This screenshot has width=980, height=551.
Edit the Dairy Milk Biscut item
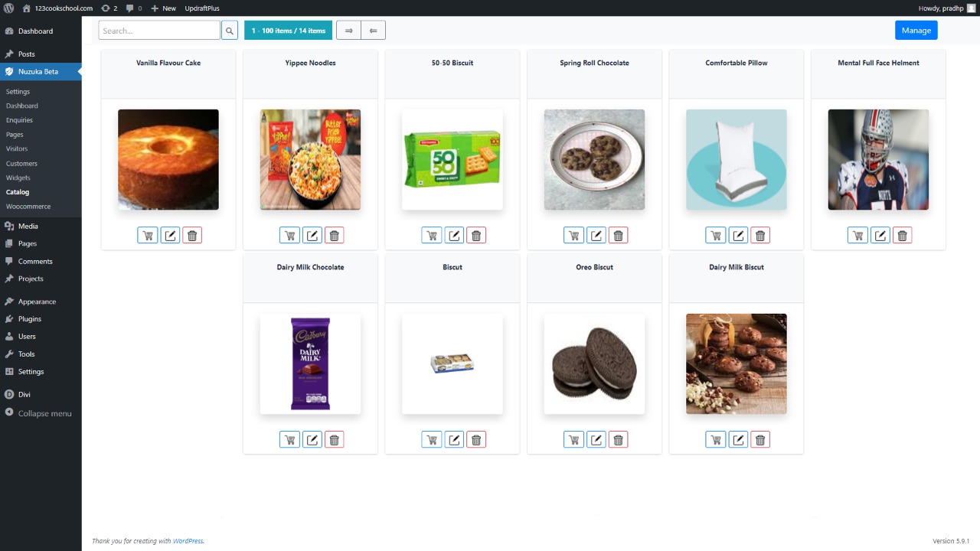[x=738, y=440]
